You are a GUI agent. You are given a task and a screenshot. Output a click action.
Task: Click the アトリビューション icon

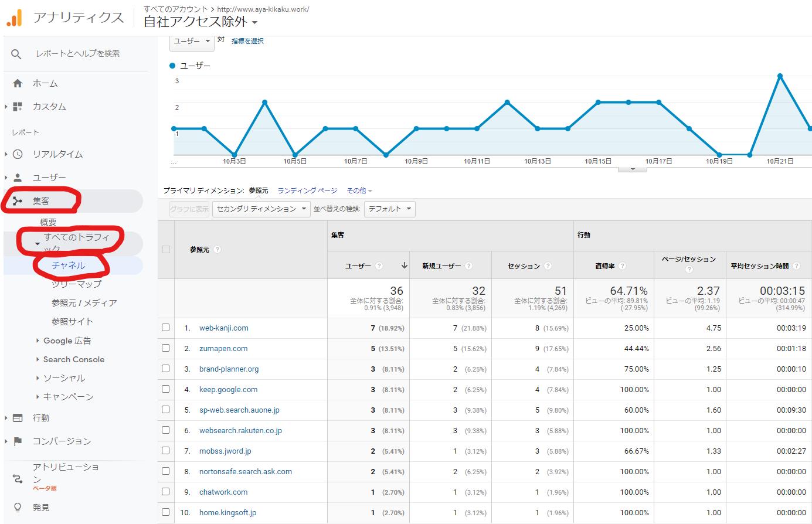pyautogui.click(x=18, y=479)
